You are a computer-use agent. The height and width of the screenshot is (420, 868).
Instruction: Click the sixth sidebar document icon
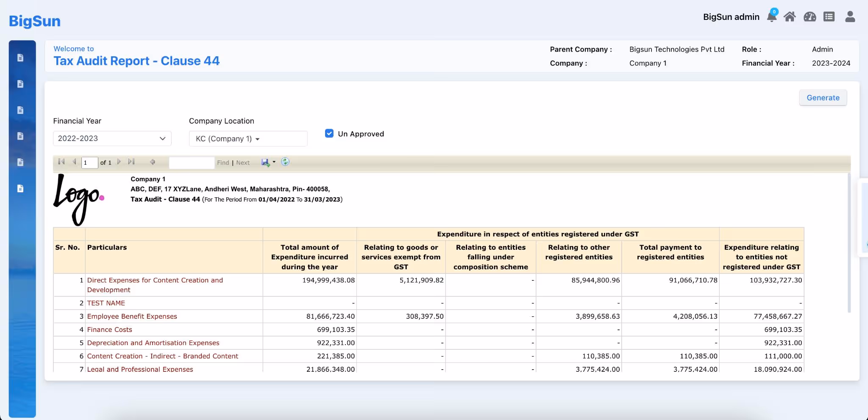(x=20, y=188)
